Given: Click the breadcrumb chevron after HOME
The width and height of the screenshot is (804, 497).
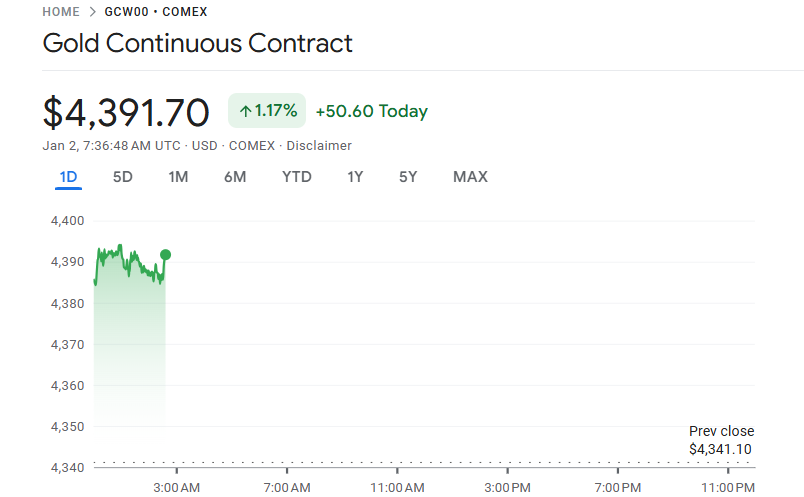Looking at the screenshot, I should [x=93, y=12].
